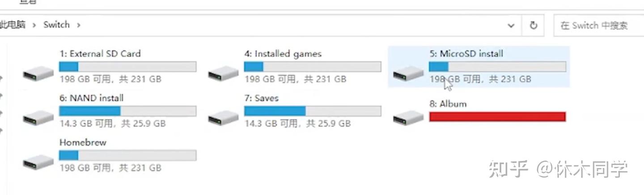Click the Switch breadcrumb item

coord(56,25)
